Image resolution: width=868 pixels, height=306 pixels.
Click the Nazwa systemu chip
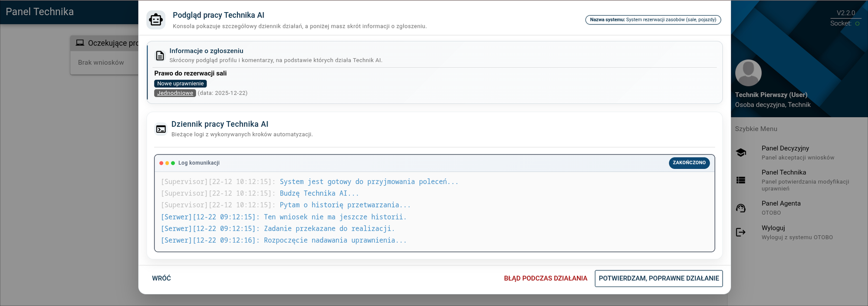pyautogui.click(x=653, y=20)
